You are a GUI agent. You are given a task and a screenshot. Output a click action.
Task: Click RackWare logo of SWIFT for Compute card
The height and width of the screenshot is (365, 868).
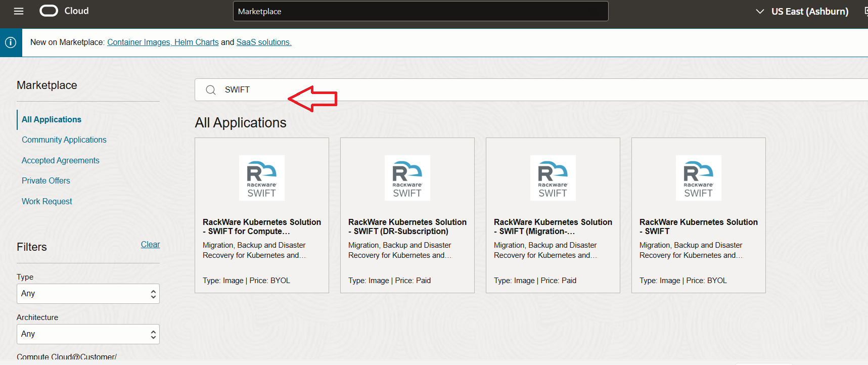click(262, 178)
